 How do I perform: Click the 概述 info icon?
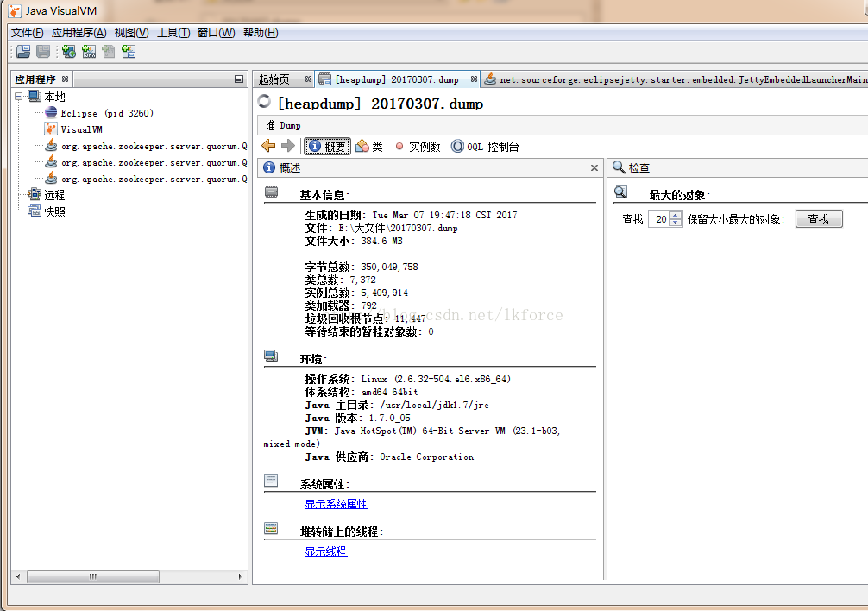tap(269, 167)
